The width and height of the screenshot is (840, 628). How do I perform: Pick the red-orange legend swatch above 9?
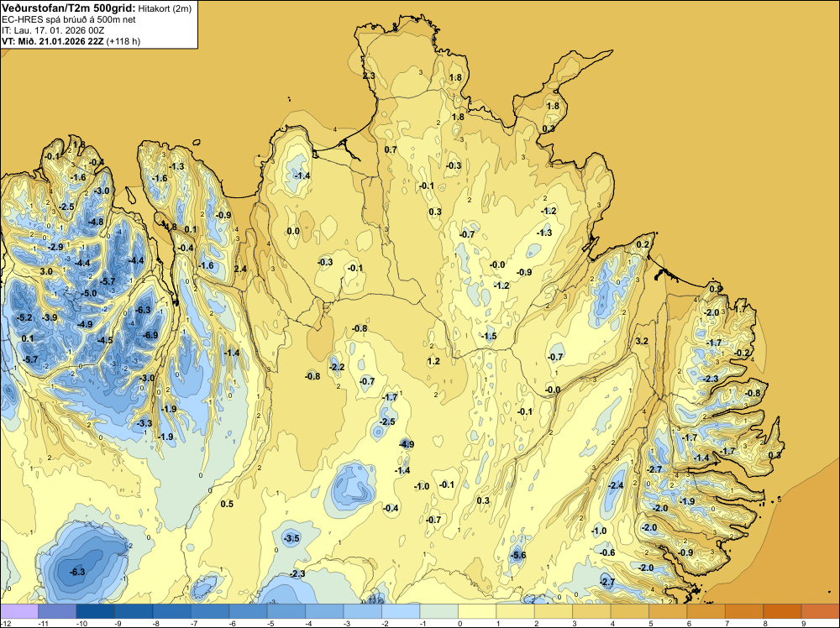[821, 611]
